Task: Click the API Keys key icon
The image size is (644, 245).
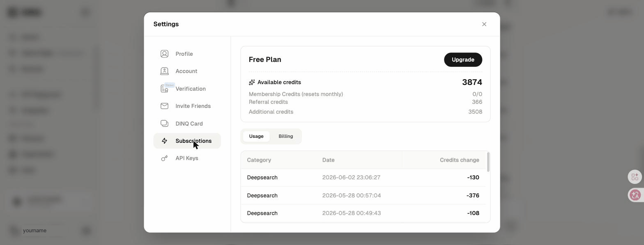Action: (x=164, y=158)
